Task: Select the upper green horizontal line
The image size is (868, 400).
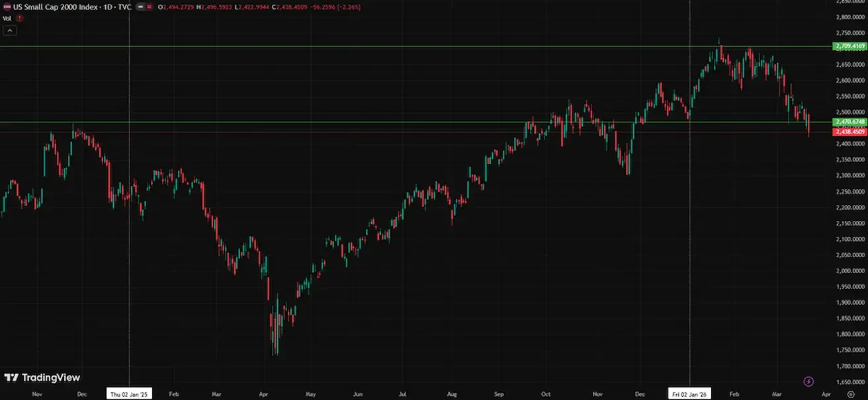Action: [397, 47]
